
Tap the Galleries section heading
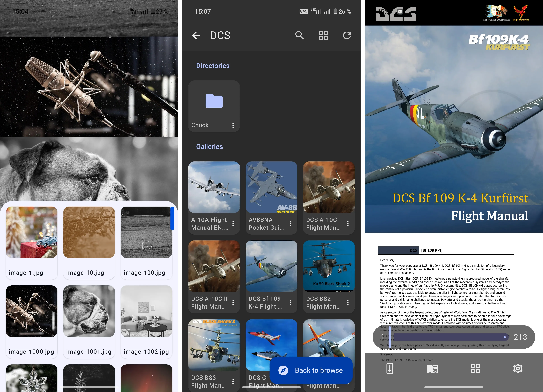[209, 146]
